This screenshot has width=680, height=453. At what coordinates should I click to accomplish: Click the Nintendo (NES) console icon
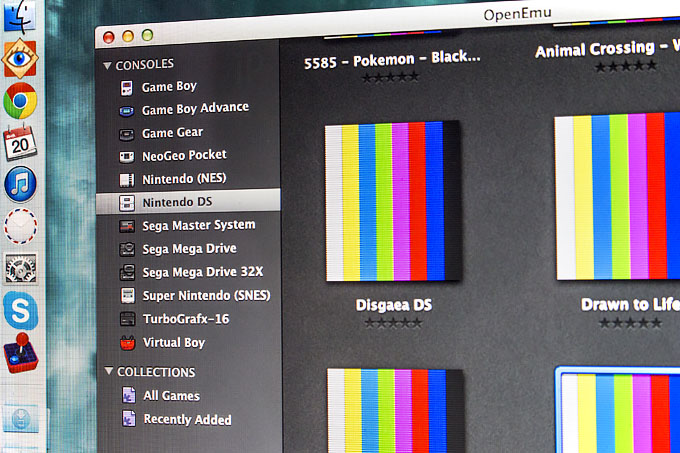(127, 180)
